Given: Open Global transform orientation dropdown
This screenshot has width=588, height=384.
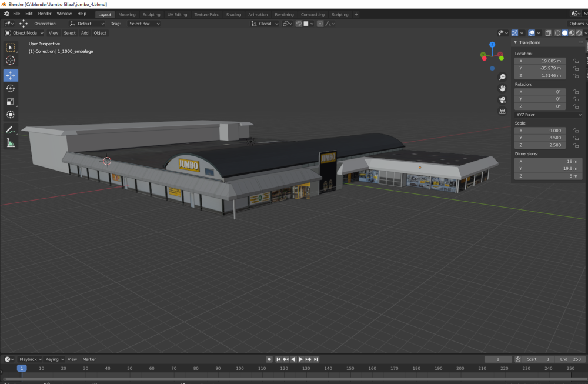Looking at the screenshot, I should click(x=265, y=24).
